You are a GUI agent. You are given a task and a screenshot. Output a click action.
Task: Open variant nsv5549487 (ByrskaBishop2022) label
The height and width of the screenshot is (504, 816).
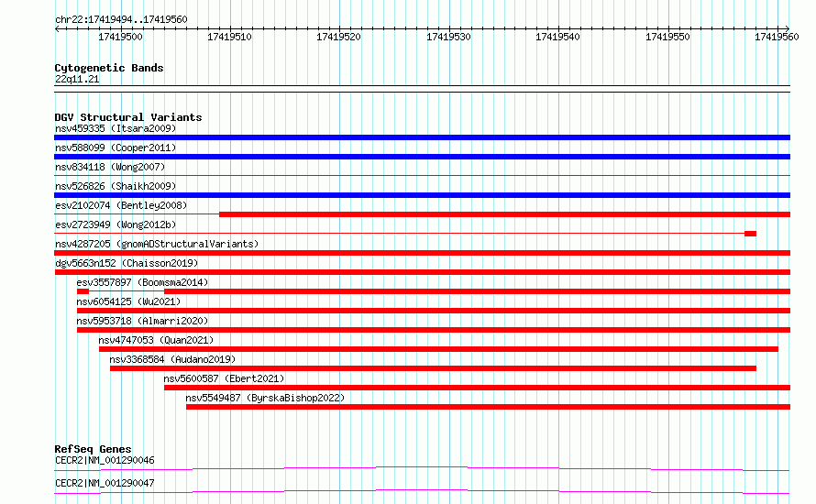[x=265, y=398]
